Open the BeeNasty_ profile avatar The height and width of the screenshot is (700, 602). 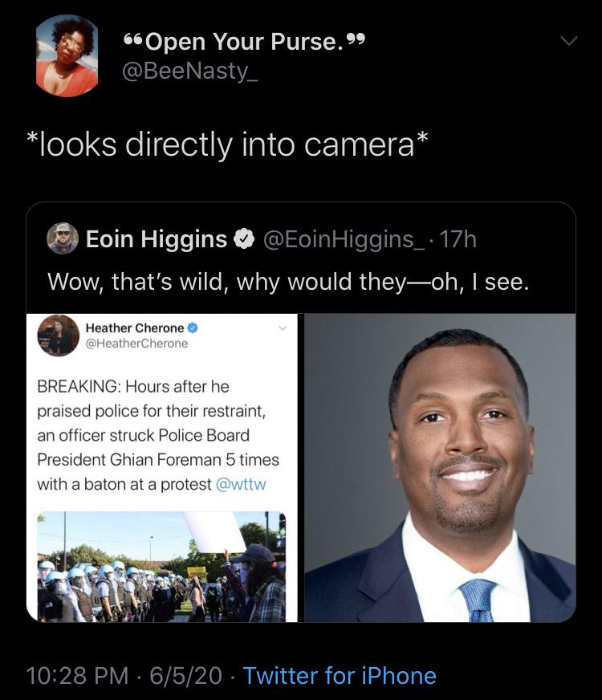click(67, 56)
